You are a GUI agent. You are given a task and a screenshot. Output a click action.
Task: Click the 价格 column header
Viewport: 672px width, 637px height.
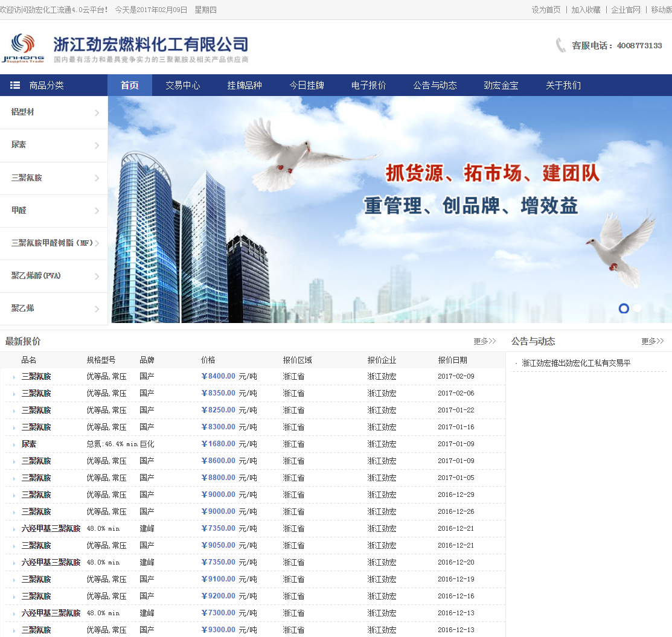[208, 360]
